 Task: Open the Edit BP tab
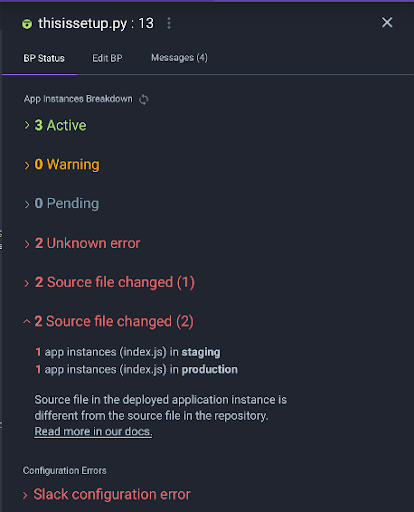(107, 58)
